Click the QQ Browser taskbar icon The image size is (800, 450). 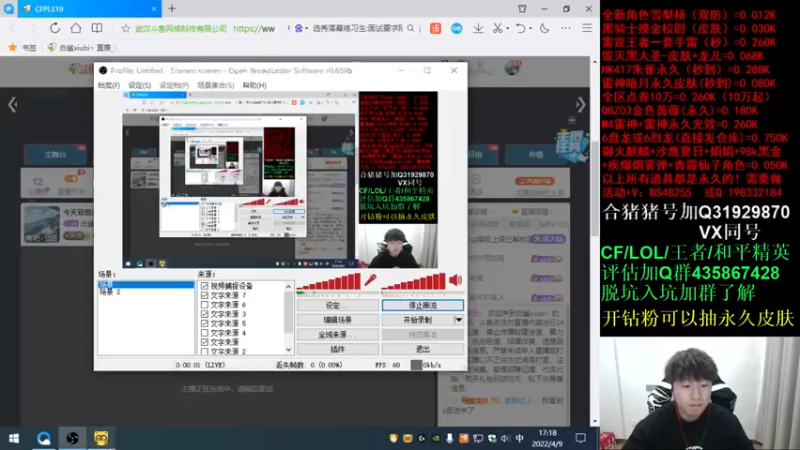pos(43,438)
